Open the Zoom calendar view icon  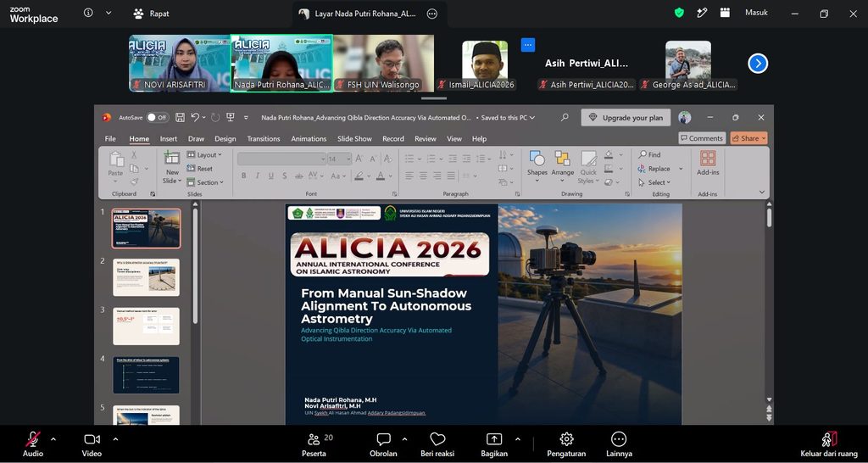pos(726,13)
